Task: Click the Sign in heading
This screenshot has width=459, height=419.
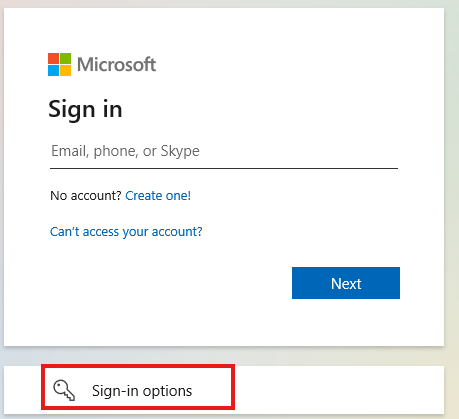Action: coord(85,110)
